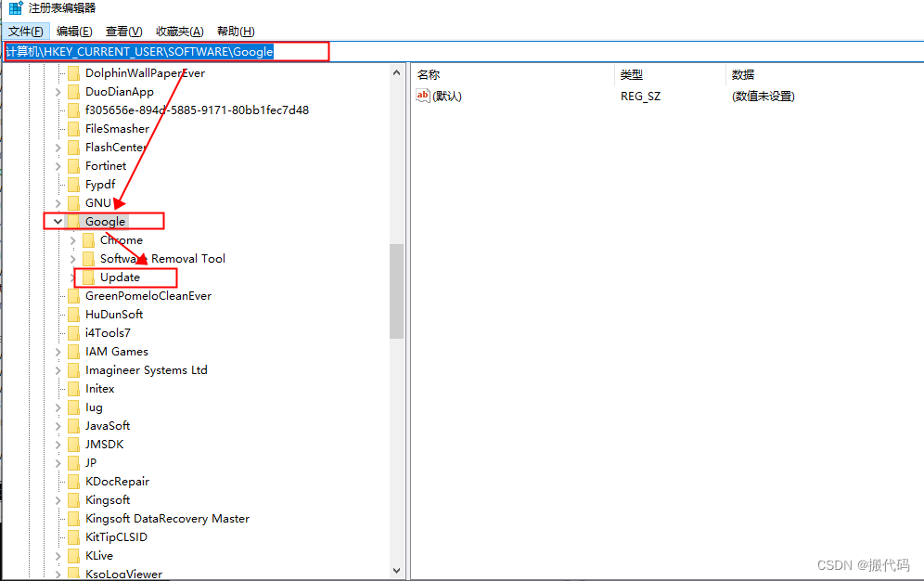The width and height of the screenshot is (924, 581).
Task: Click the DolphinWallPaperEver folder icon
Action: pyautogui.click(x=73, y=73)
